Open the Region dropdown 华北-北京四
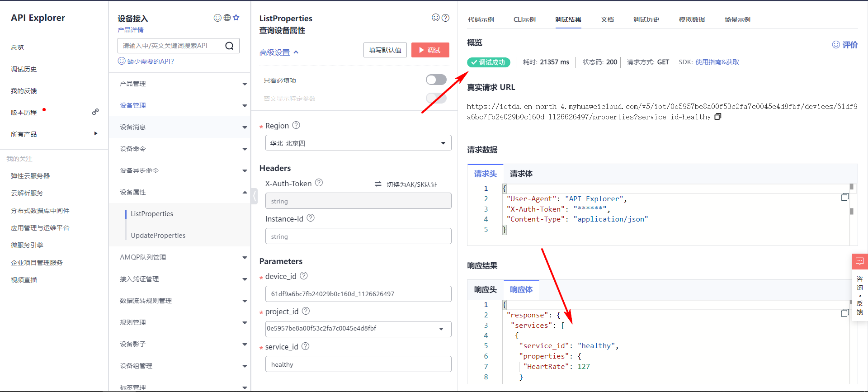868x392 pixels. click(358, 143)
